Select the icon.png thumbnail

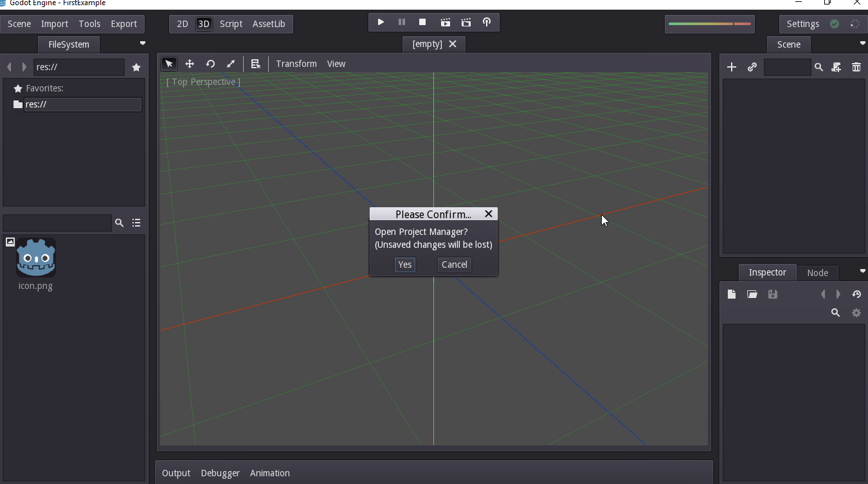(x=36, y=257)
